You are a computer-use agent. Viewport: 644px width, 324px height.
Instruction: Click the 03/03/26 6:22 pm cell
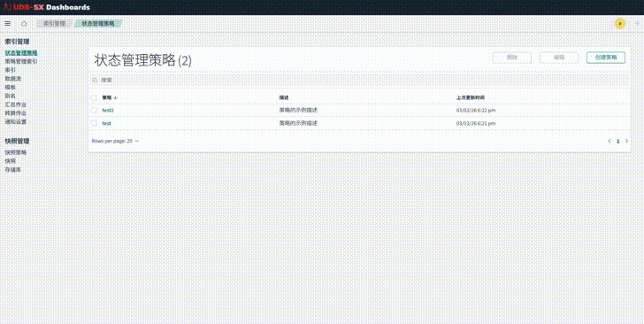click(x=476, y=111)
